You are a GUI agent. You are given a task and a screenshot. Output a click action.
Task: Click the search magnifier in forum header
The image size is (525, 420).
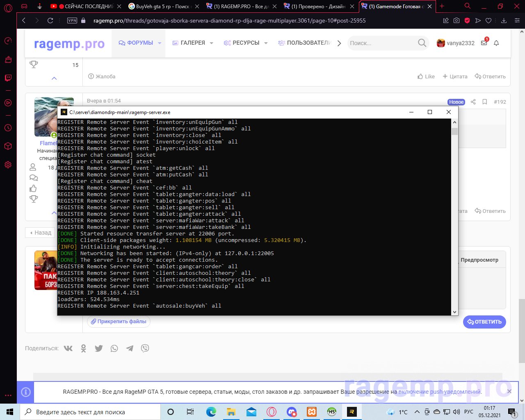tap(422, 43)
